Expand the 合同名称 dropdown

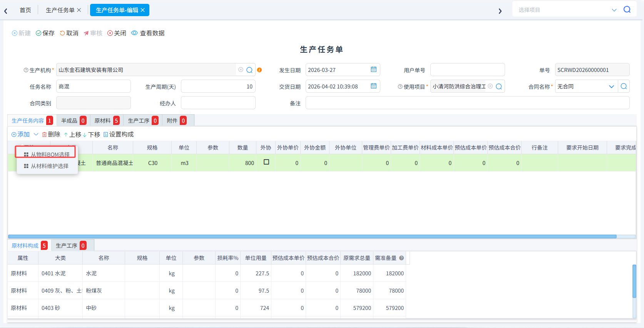(611, 87)
